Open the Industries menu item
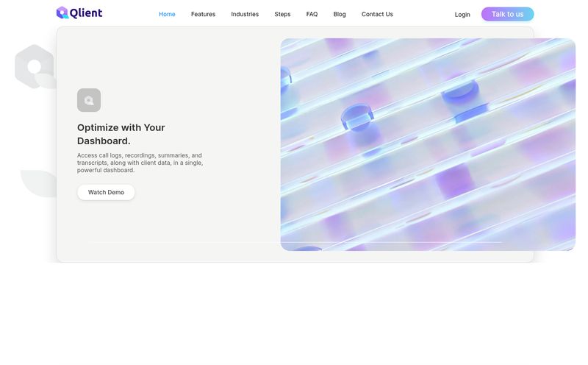Viewport: 588px width, 365px height. [245, 14]
